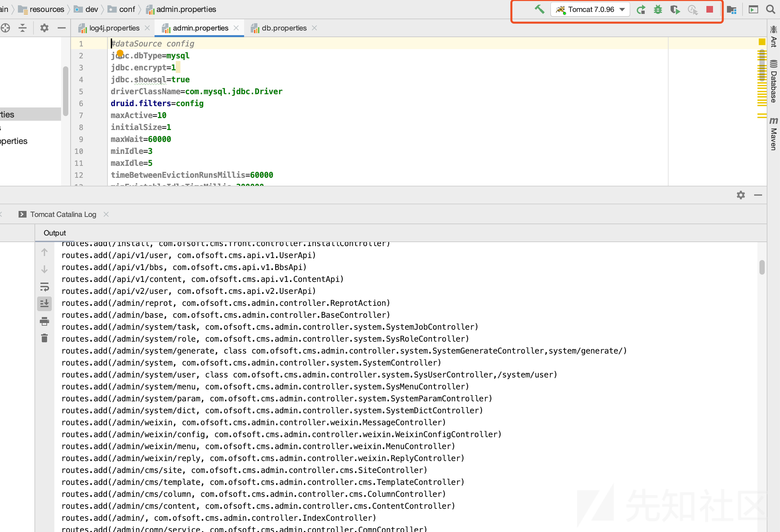Open the Ant tool window
Viewport: 780px width, 532px height.
pos(774,36)
